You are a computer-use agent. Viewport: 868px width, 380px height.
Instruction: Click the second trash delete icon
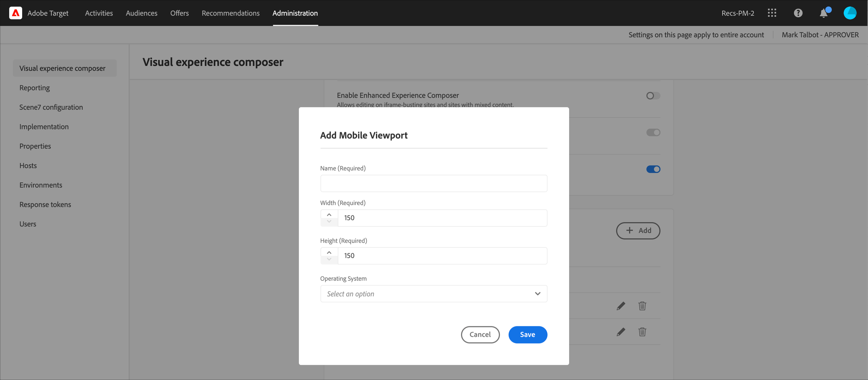point(642,332)
